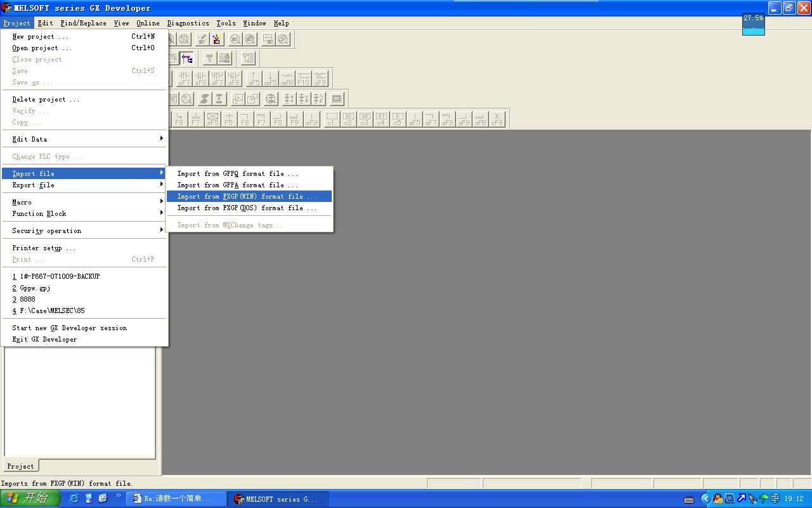The image size is (812, 508).
Task: Click the aF9 delete line icon
Action: pos(320,78)
